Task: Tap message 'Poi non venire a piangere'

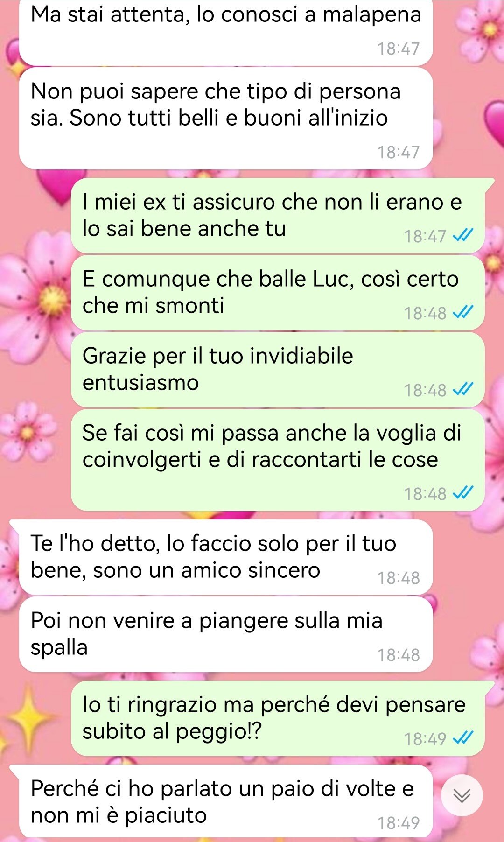Action: (226, 634)
